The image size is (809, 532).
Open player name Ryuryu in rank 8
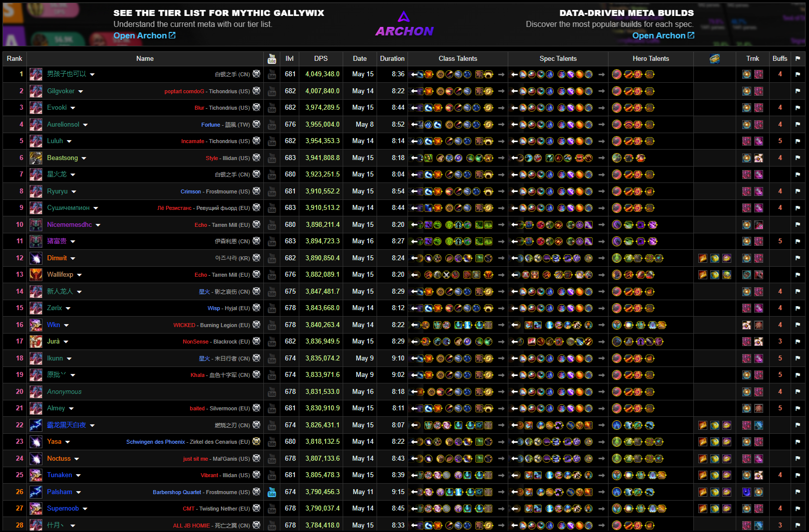coord(57,191)
